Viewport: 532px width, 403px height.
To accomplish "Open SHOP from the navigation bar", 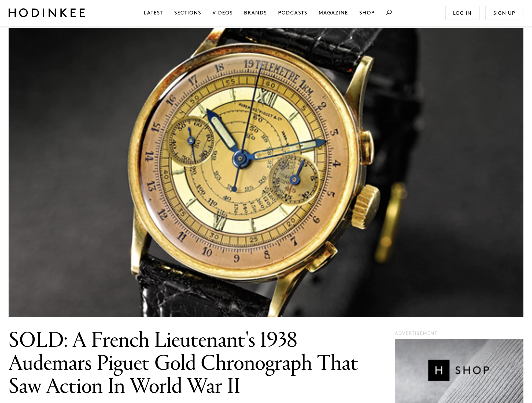I will coord(367,13).
